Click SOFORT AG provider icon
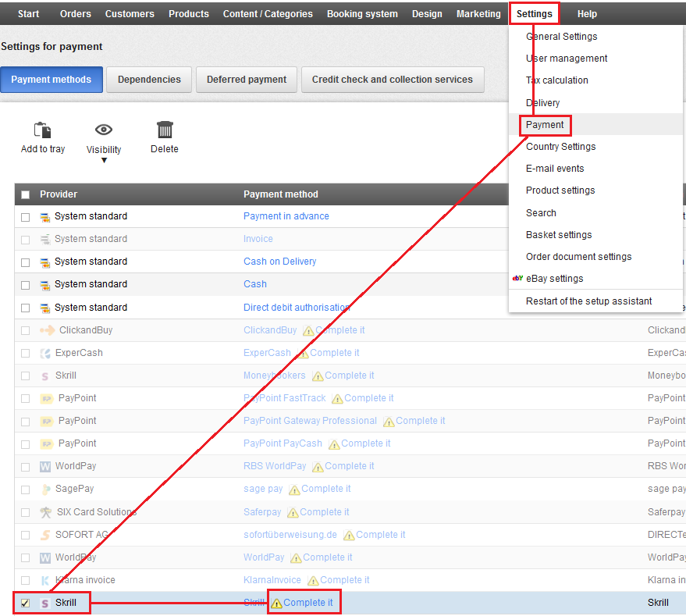 point(45,535)
